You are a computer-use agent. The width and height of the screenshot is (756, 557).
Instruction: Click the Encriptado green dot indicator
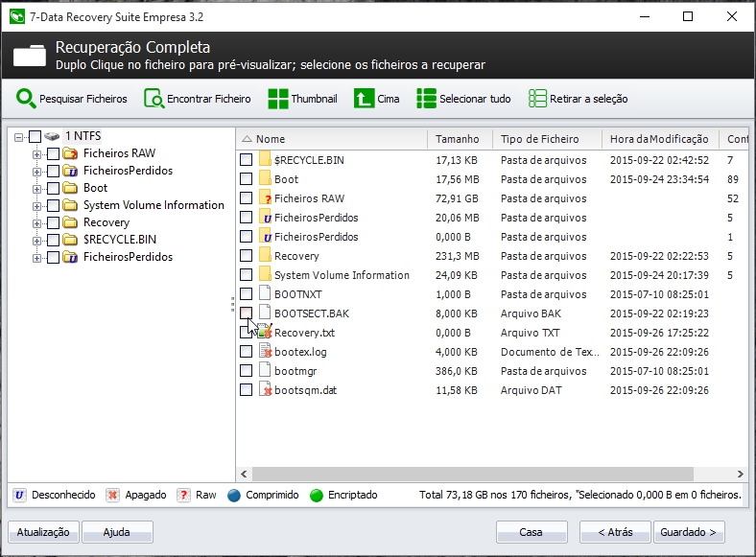(317, 496)
